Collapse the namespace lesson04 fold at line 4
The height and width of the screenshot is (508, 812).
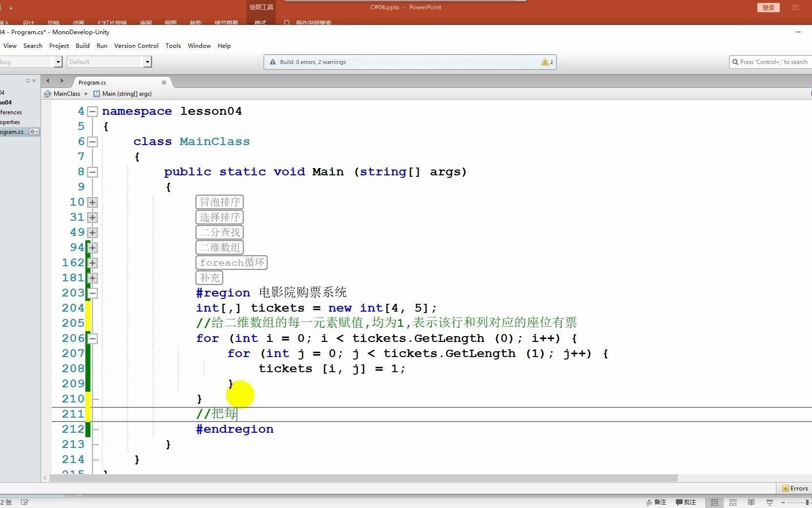point(92,111)
